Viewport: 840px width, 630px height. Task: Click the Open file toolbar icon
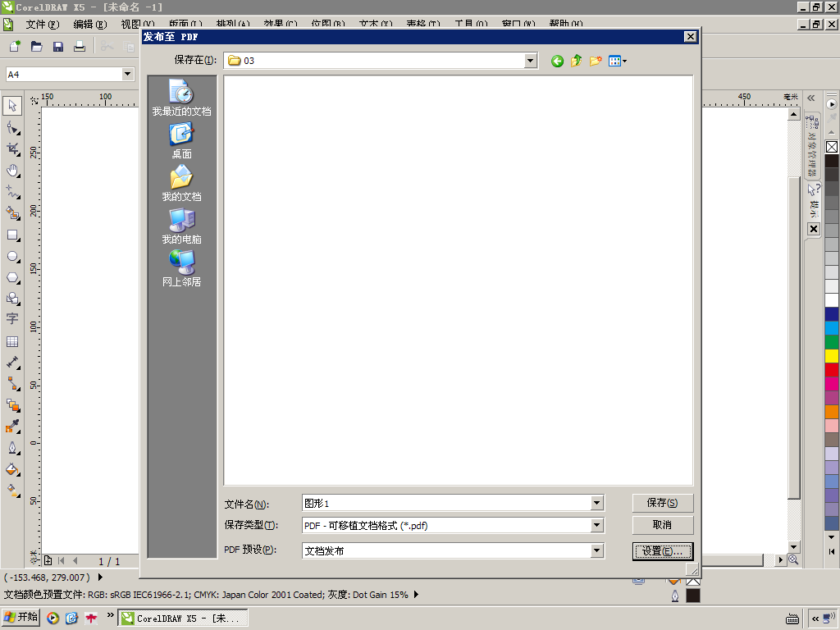36,47
